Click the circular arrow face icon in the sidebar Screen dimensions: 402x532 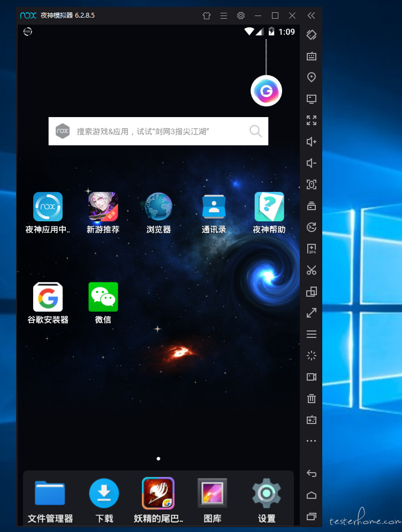(312, 227)
